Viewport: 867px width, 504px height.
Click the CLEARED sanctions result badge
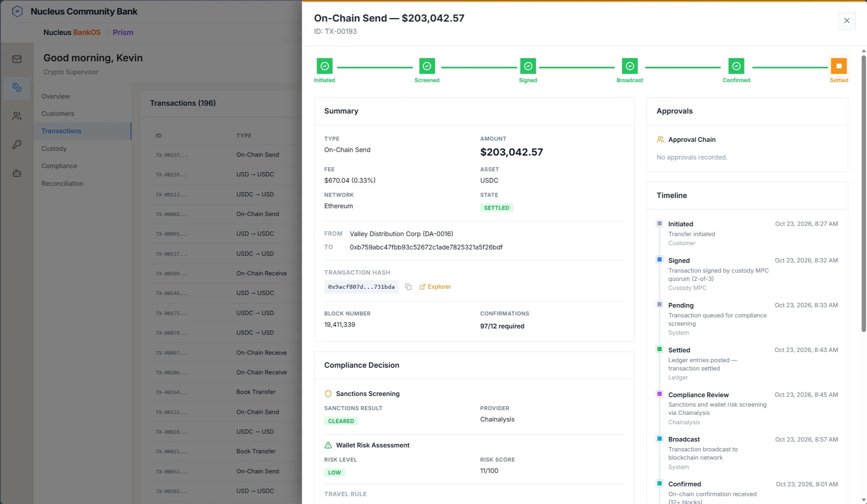341,421
